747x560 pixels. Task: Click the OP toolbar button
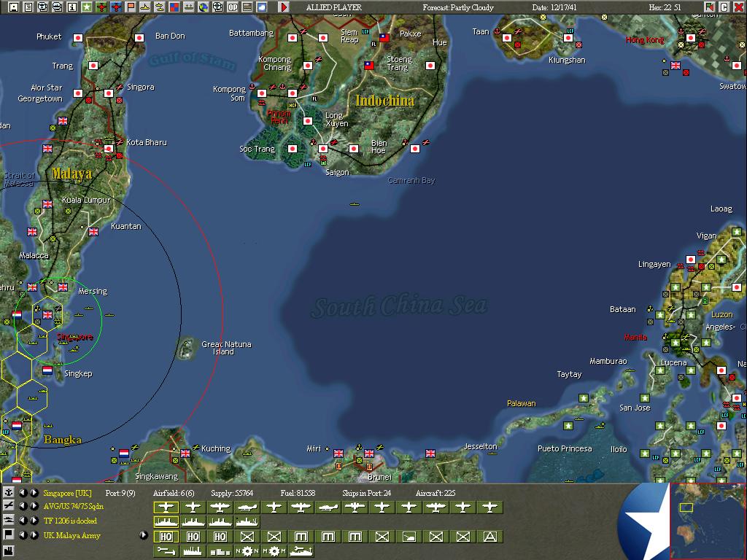pos(233,7)
